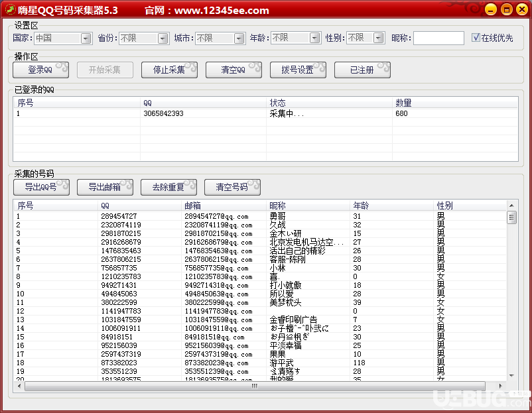Click nickname 果果
The image size is (532, 413).
(x=277, y=354)
